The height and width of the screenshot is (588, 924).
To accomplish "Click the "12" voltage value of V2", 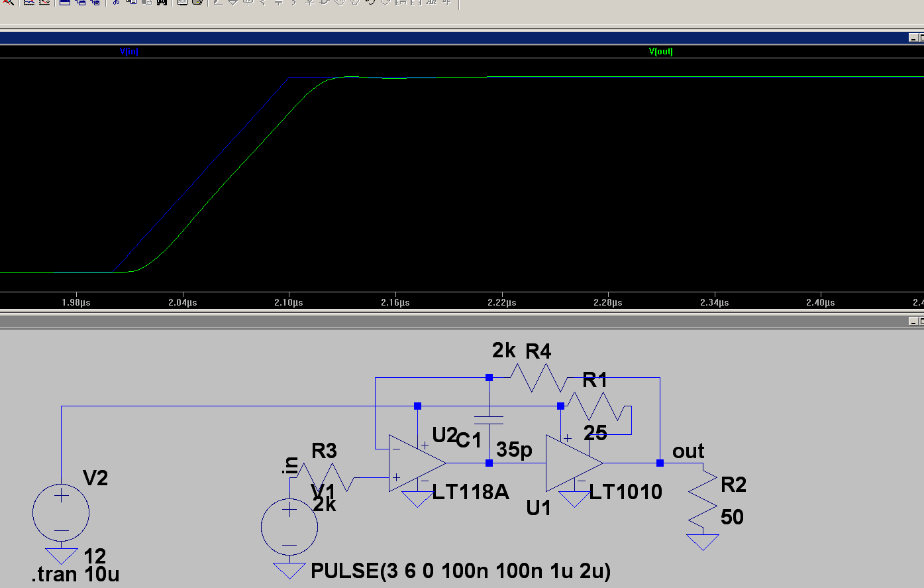I will click(95, 556).
